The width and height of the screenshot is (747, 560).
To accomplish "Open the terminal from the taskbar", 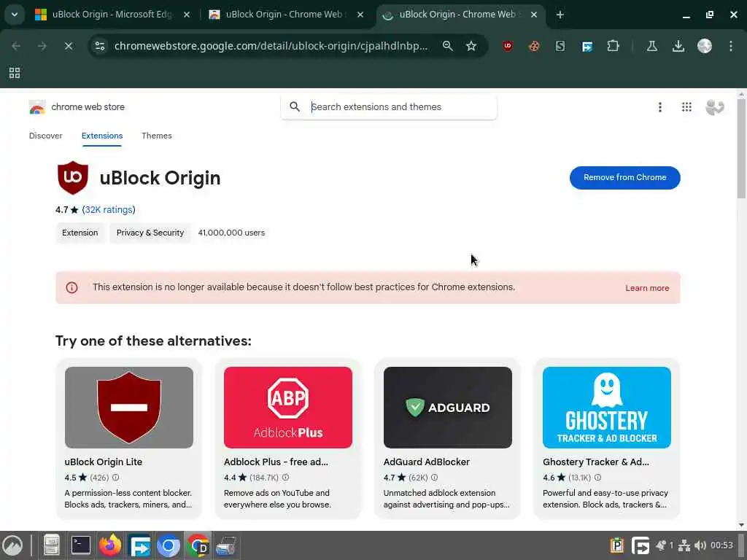I will 80,545.
